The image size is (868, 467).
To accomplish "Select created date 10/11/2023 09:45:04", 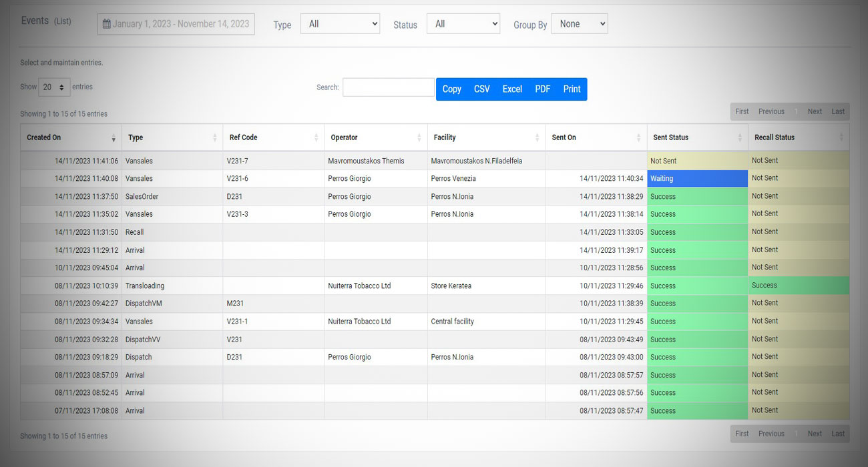I will point(86,268).
